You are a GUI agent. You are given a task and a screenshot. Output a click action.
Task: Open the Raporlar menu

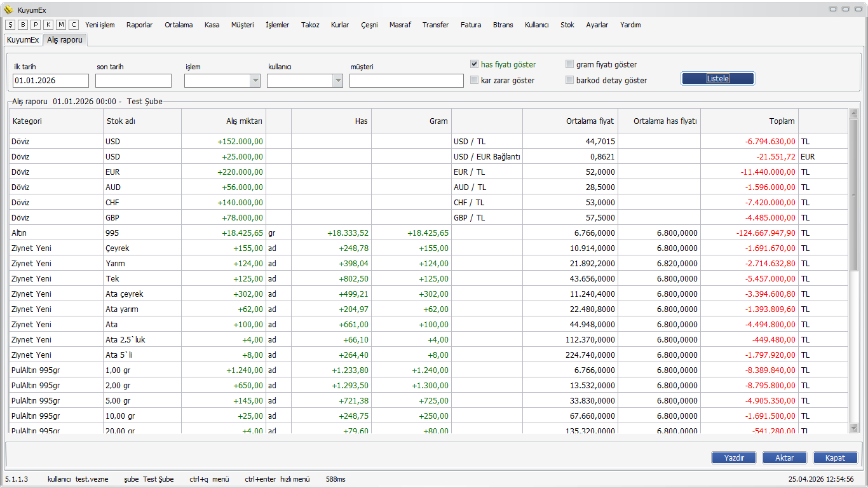[139, 25]
